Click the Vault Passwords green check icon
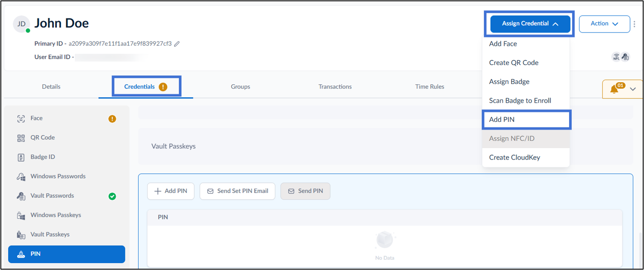The image size is (644, 270). click(112, 196)
